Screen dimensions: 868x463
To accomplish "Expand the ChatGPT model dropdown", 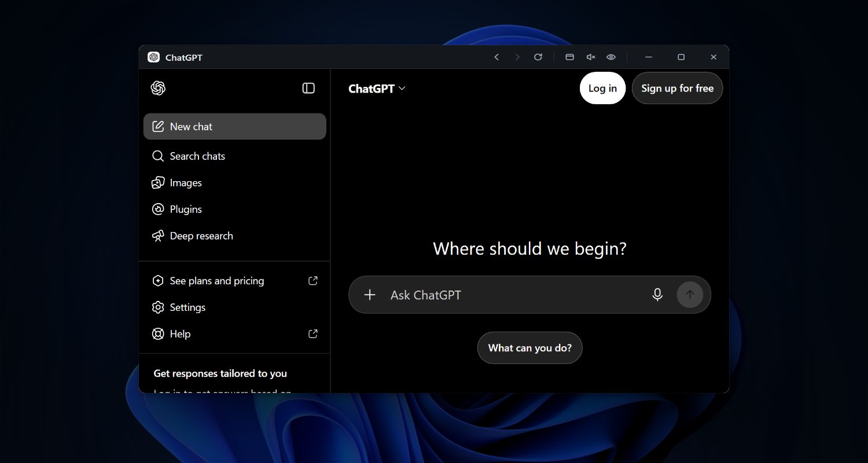I will [377, 89].
